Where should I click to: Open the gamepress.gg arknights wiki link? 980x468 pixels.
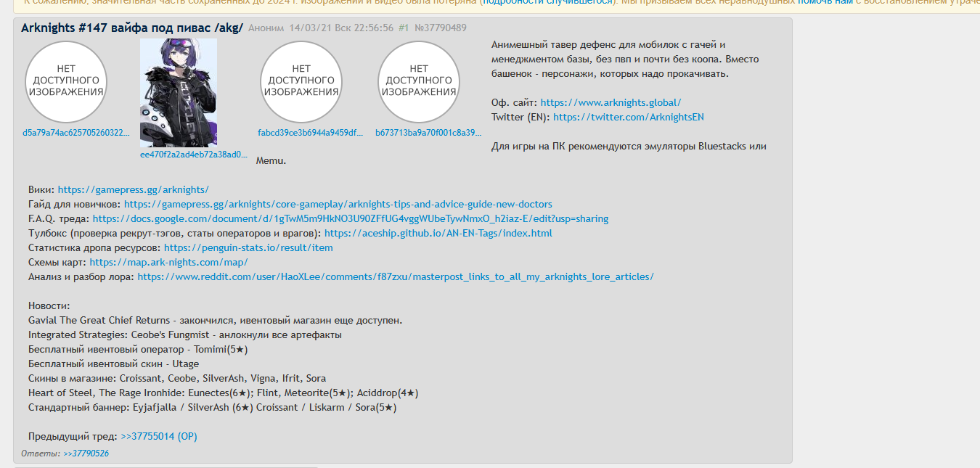(x=134, y=190)
